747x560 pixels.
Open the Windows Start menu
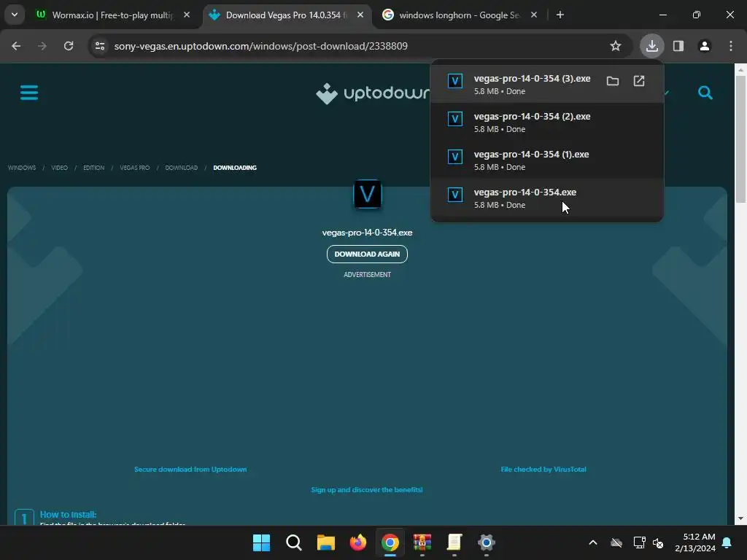[x=262, y=542]
